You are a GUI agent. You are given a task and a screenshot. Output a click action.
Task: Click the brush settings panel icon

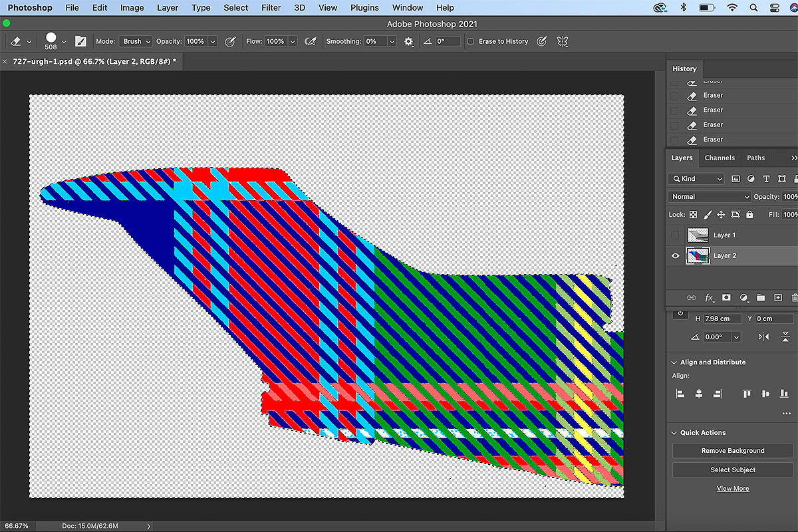pos(80,41)
